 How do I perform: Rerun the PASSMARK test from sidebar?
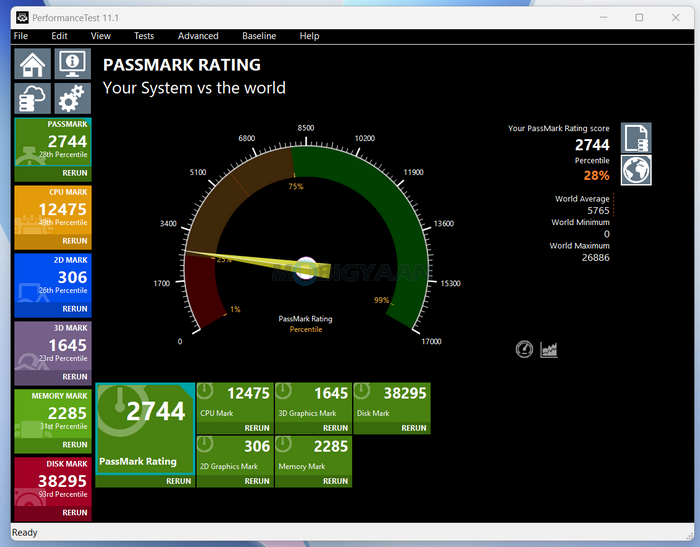coord(75,173)
